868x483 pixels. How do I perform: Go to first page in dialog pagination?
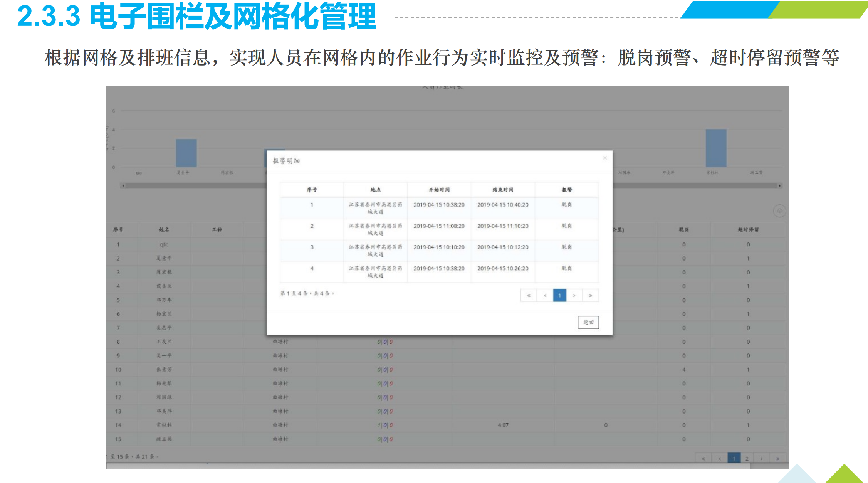(x=529, y=296)
